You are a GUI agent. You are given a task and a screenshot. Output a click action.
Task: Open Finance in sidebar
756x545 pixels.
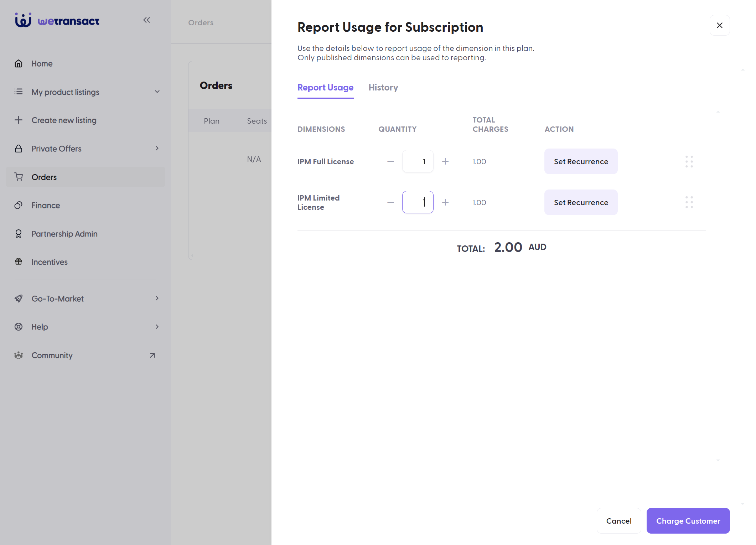tap(86, 206)
